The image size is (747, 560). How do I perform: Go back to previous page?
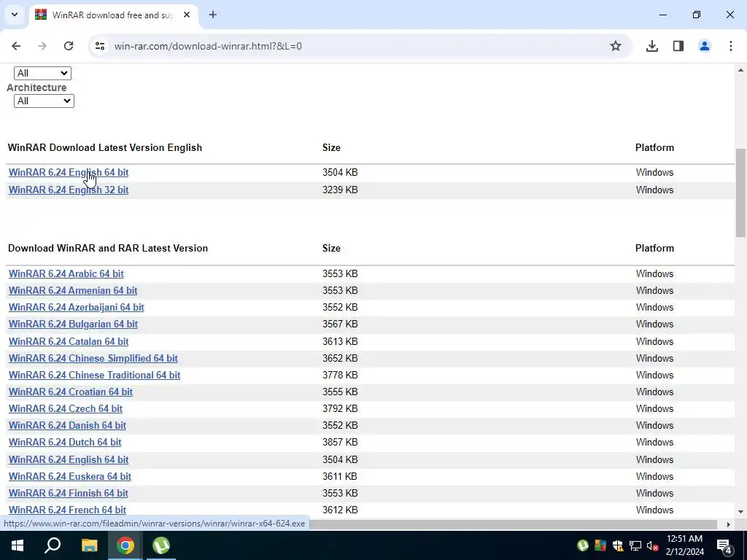click(16, 46)
